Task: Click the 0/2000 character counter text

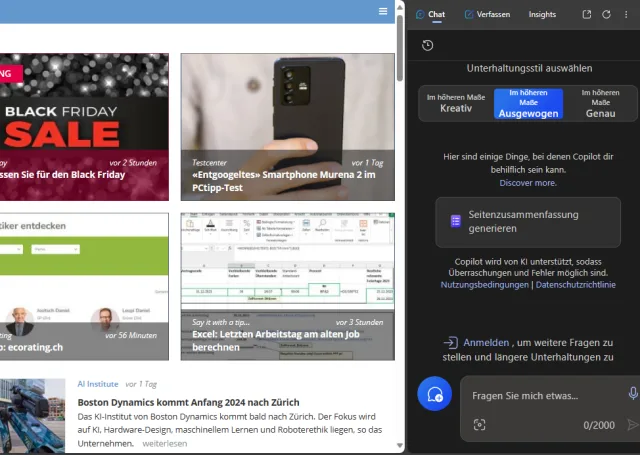Action: [599, 425]
